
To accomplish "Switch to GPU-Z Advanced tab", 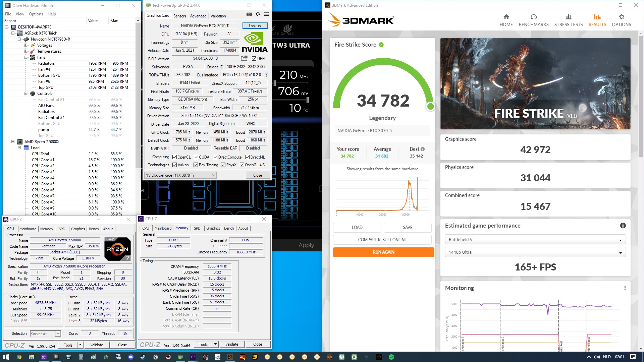I will click(x=198, y=16).
